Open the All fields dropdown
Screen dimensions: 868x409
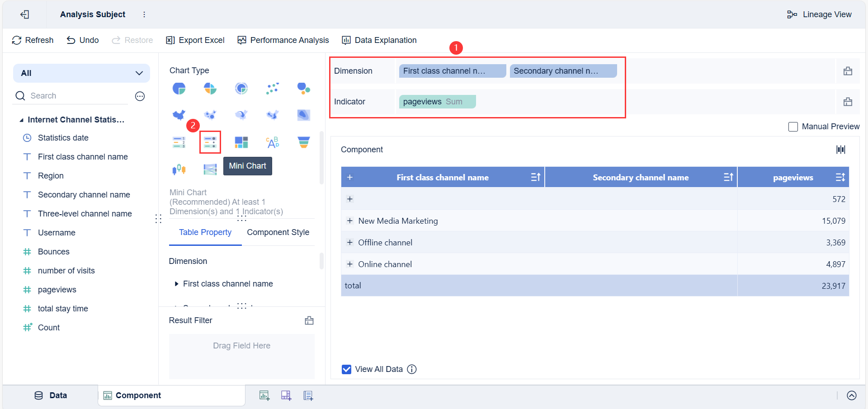81,73
